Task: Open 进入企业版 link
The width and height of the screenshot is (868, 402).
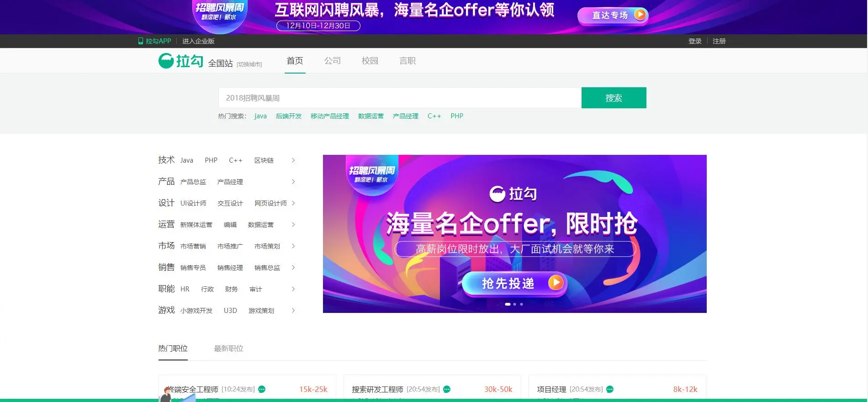Action: [198, 41]
